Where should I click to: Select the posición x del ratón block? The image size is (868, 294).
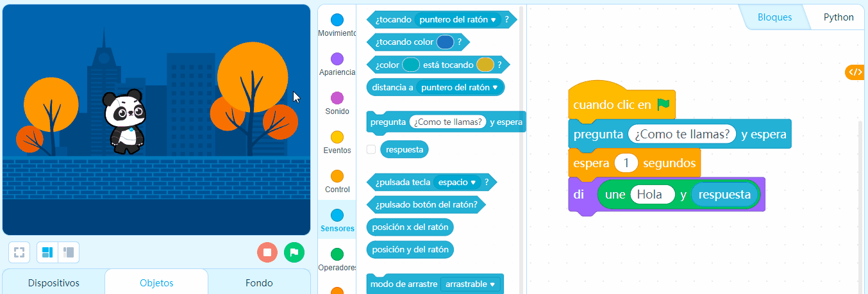click(410, 227)
